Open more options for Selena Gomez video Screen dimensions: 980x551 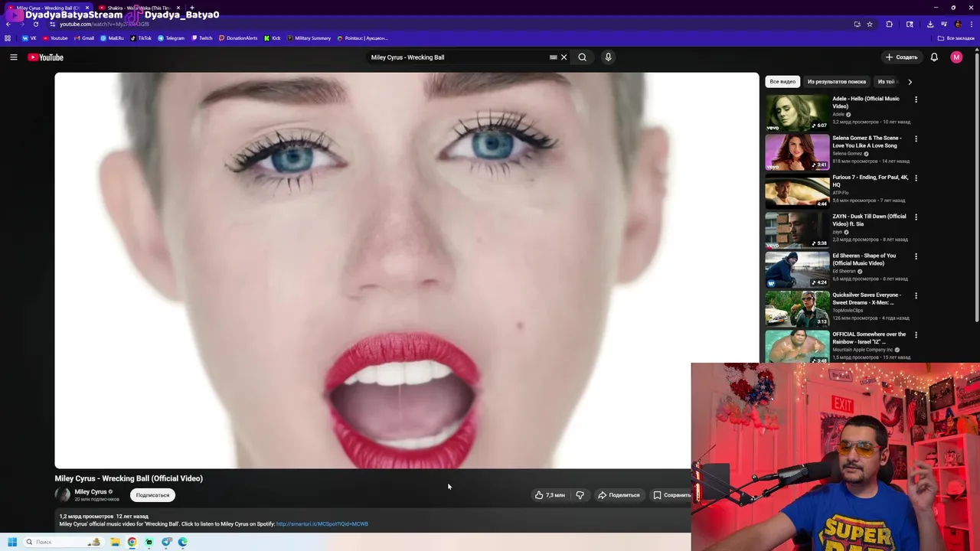click(x=916, y=139)
